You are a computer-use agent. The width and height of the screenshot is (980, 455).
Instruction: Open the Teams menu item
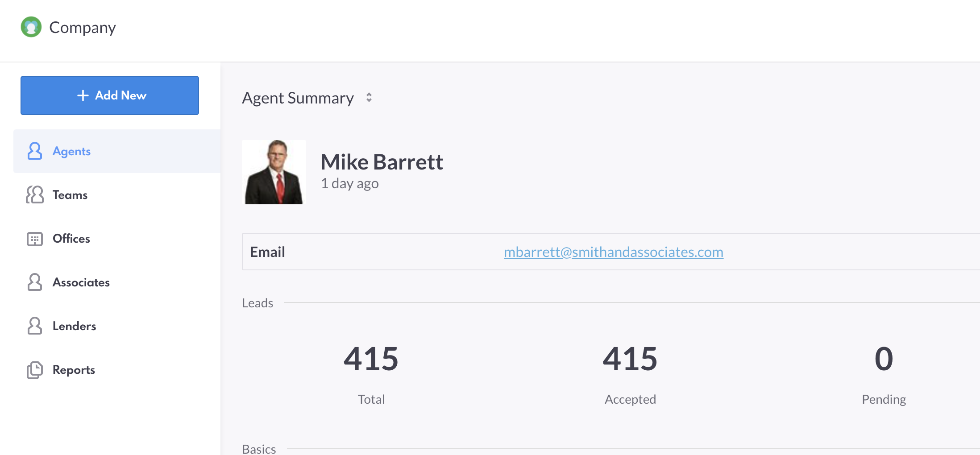tap(70, 195)
